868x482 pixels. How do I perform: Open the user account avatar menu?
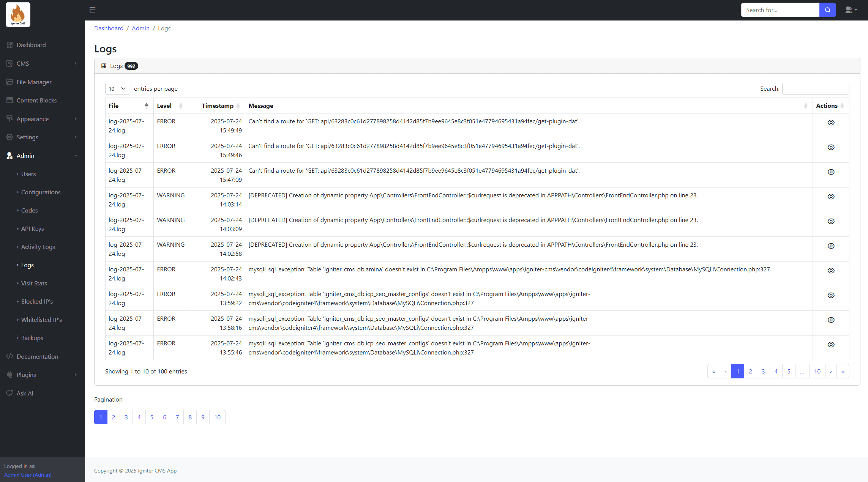[x=851, y=10]
